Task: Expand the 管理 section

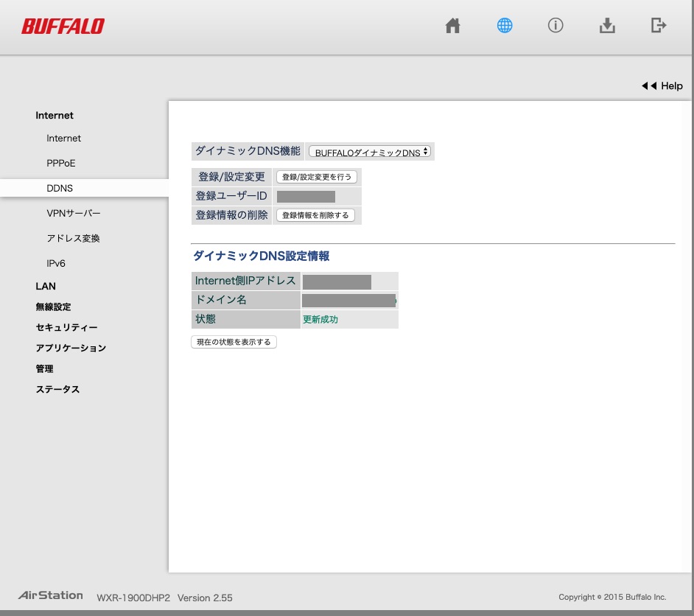Action: [x=44, y=368]
